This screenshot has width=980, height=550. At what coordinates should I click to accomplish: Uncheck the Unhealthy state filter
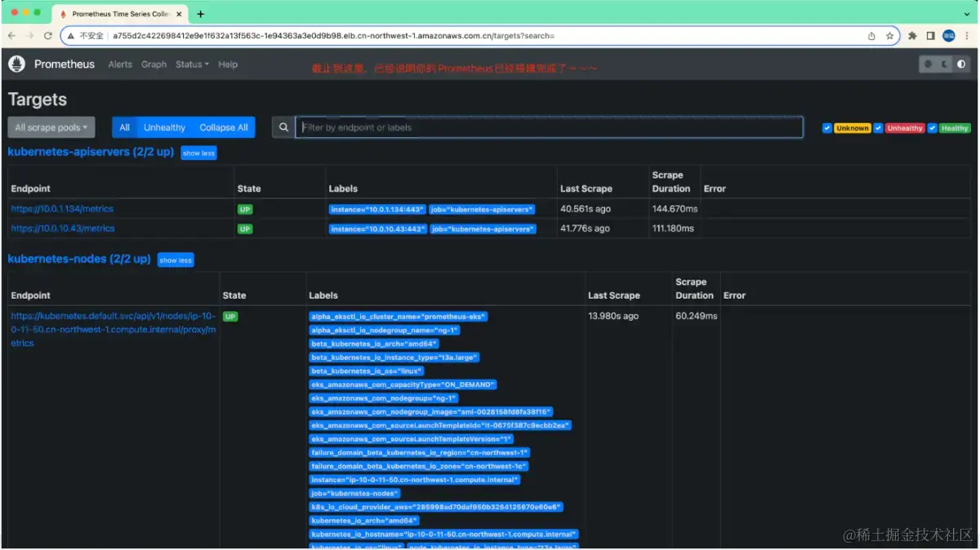coord(878,128)
